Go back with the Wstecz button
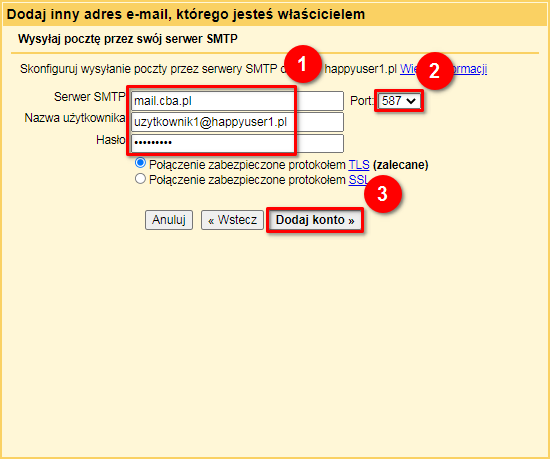The width and height of the screenshot is (550, 459). [232, 220]
